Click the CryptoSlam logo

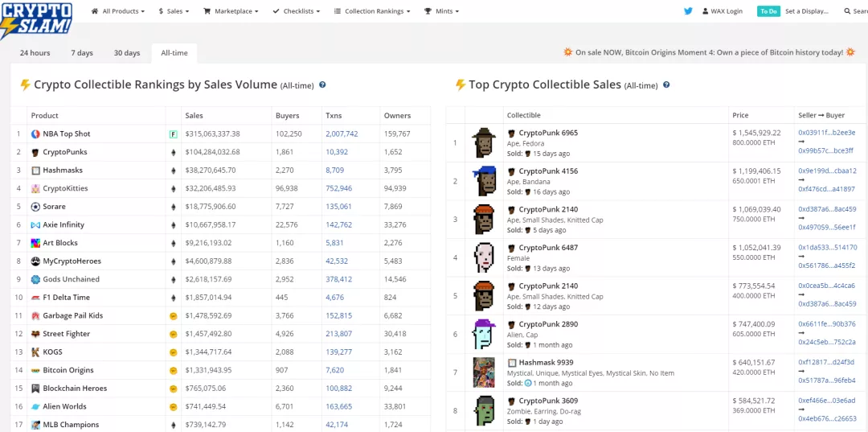(36, 19)
